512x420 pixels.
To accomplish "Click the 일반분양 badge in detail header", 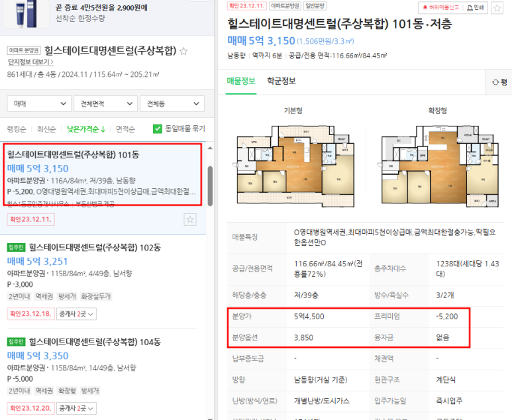I will click(x=315, y=6).
